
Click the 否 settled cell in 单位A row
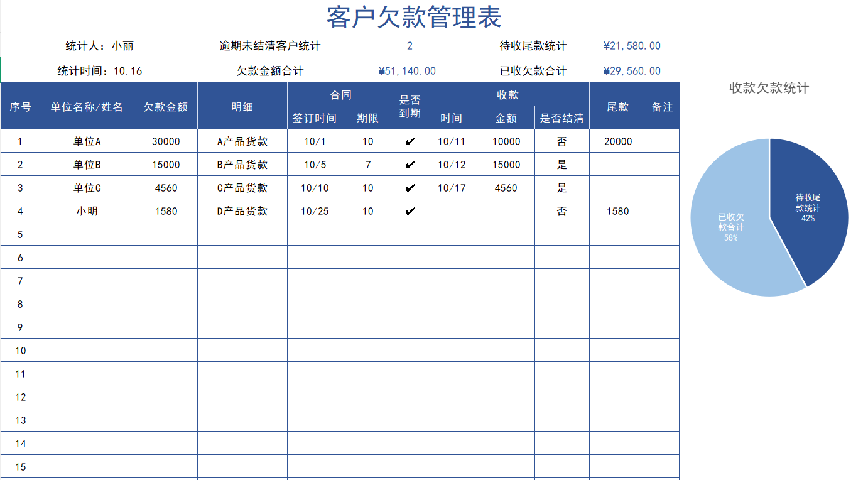pyautogui.click(x=562, y=141)
